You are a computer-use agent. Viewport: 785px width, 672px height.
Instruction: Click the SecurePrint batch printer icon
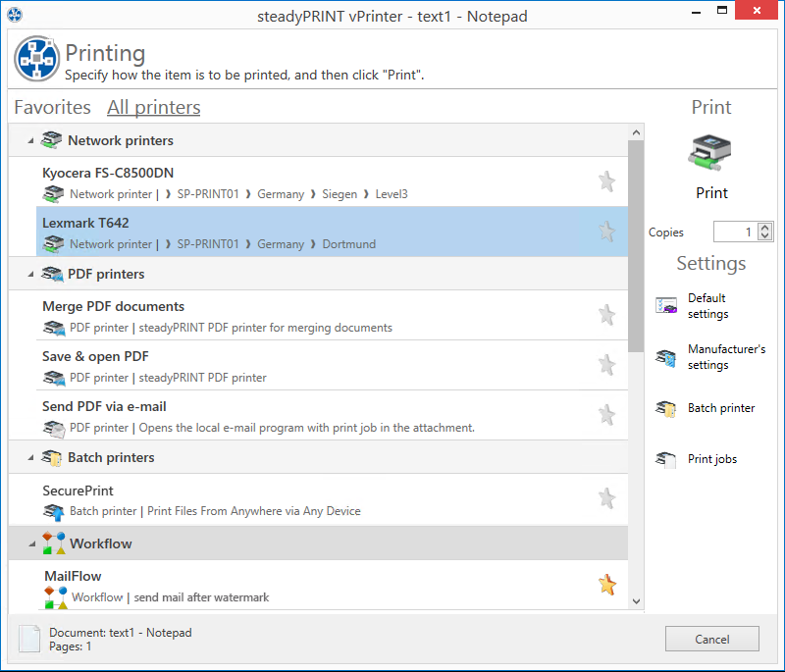54,511
